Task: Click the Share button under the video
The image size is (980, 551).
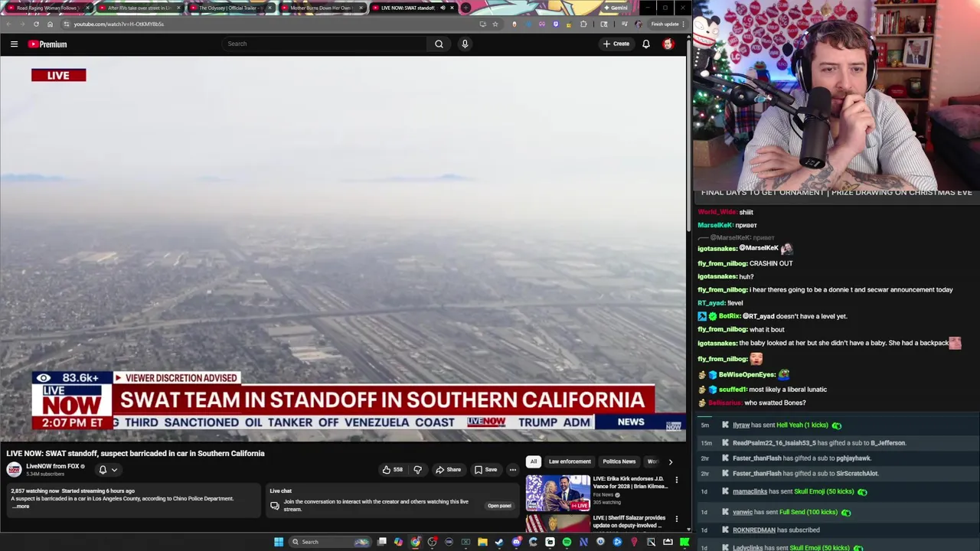Action: [448, 470]
